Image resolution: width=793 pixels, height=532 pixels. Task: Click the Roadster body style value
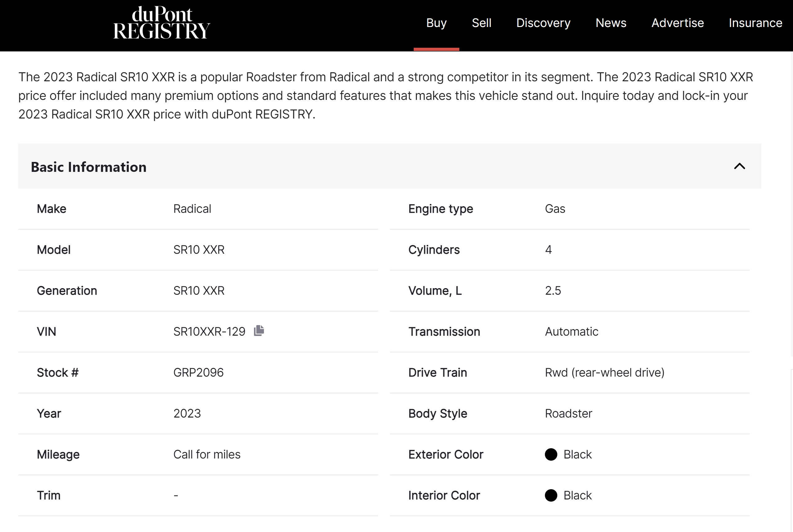click(x=568, y=414)
